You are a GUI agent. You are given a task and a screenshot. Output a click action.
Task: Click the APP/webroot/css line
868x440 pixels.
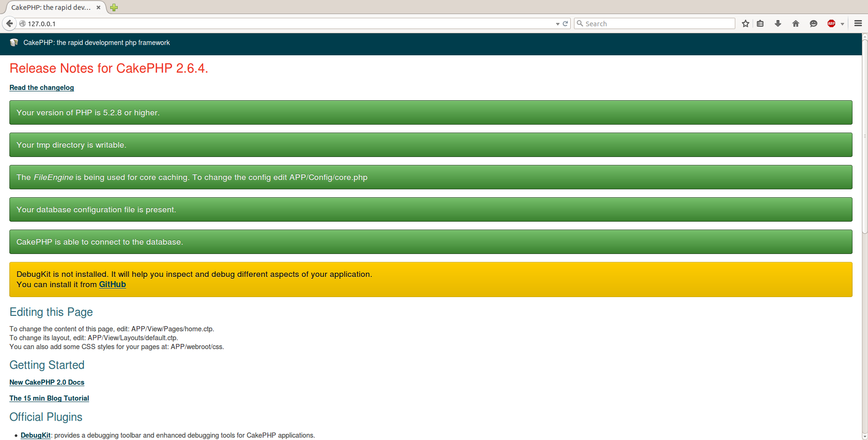tap(117, 347)
